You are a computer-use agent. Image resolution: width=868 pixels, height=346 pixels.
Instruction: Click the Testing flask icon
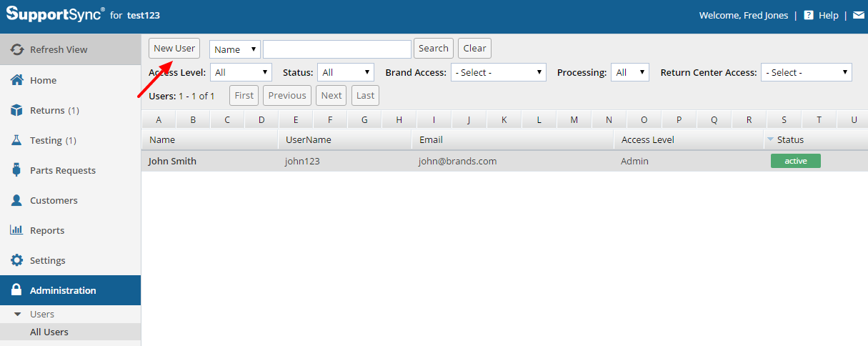pyautogui.click(x=17, y=140)
